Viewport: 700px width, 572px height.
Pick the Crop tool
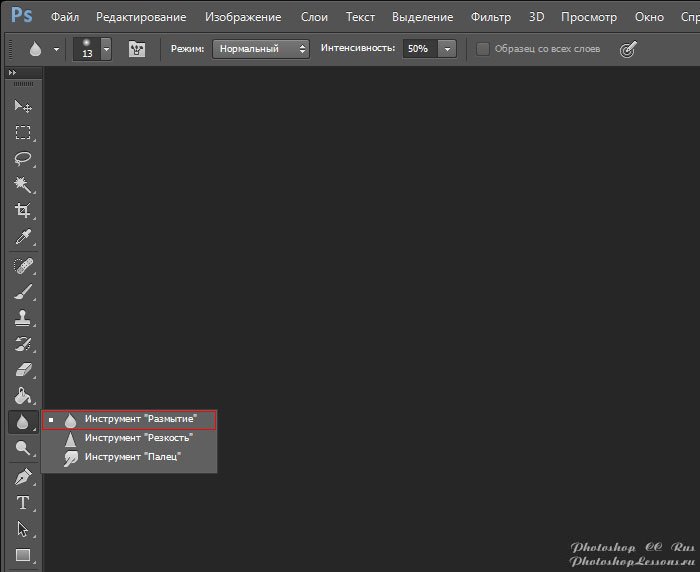click(22, 211)
